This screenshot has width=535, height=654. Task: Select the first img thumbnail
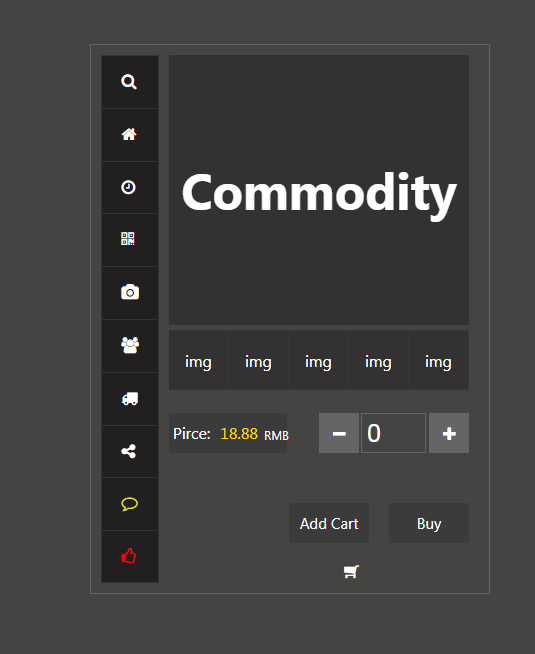pos(198,360)
